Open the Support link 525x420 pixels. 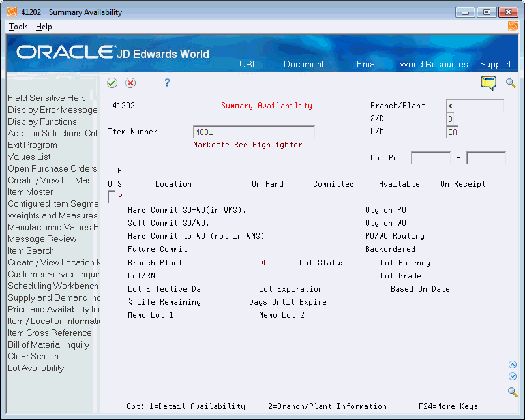click(x=495, y=64)
